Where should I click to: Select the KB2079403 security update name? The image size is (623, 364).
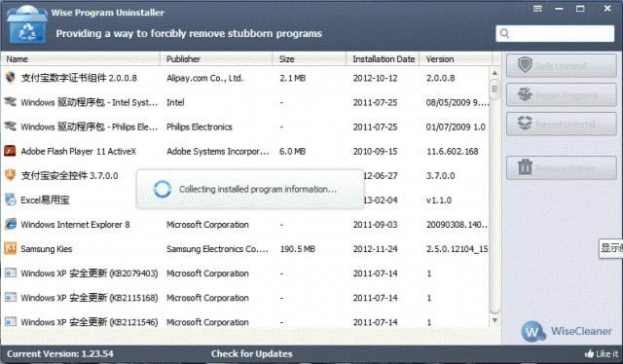point(89,273)
